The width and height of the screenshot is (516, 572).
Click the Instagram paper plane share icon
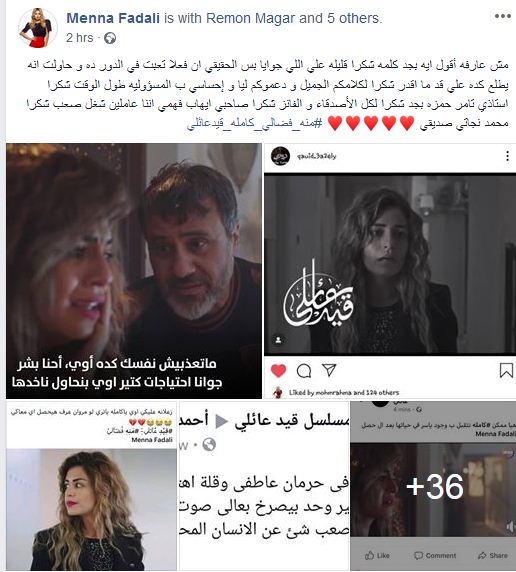329,370
